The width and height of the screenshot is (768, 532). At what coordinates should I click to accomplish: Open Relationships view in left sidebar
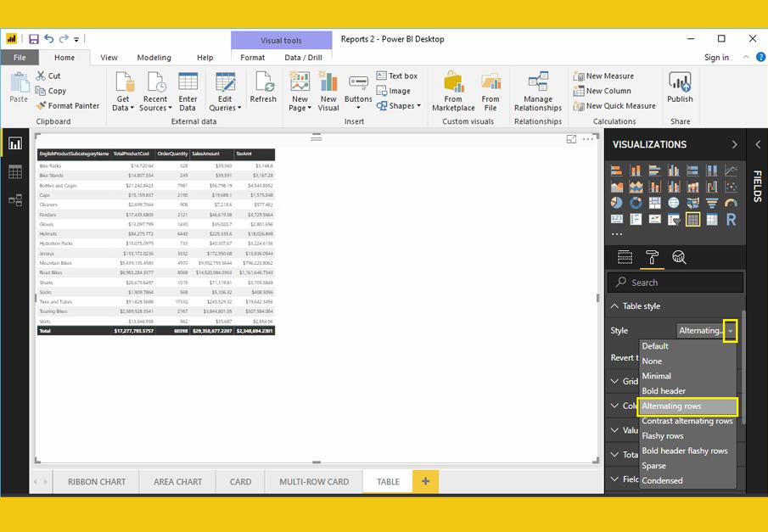(x=15, y=200)
